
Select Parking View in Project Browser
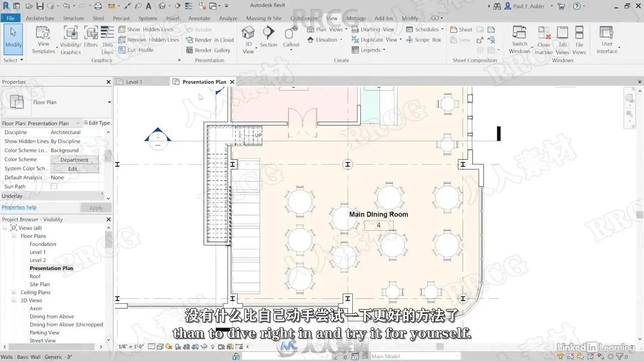[x=45, y=332]
